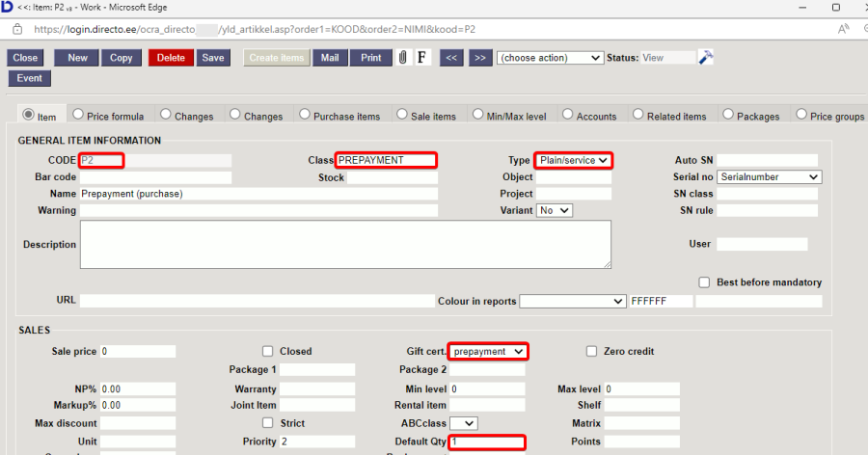Screen dimensions: 868x455
Task: Toggle the Best before mandatory checkbox
Action: (x=704, y=282)
